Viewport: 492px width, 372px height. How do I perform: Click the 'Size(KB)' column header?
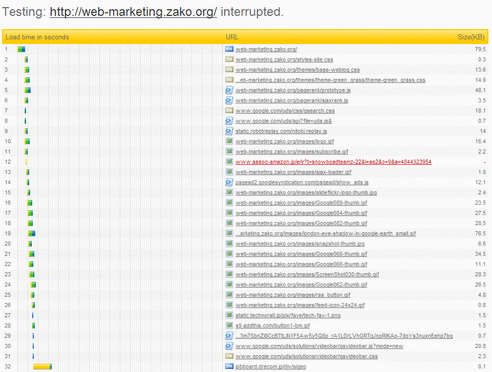[x=471, y=37]
